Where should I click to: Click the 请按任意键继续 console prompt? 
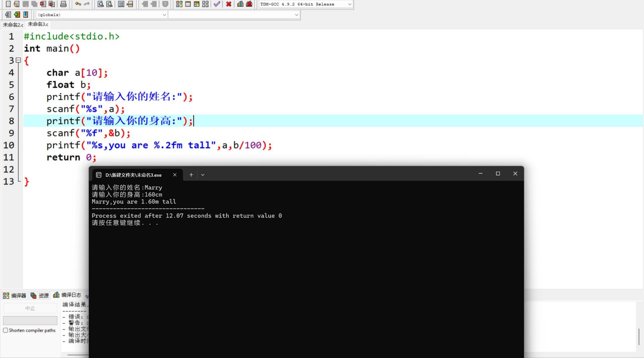pos(125,223)
